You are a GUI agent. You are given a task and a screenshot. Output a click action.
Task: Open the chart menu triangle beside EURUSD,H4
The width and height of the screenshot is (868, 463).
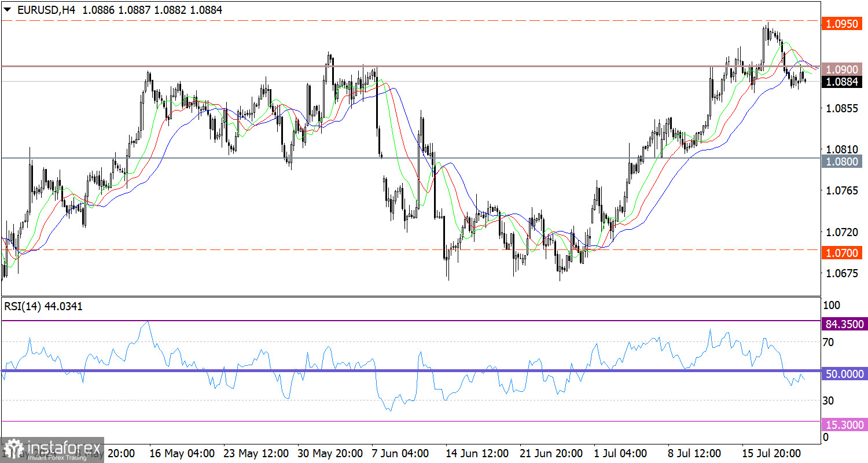click(x=7, y=10)
